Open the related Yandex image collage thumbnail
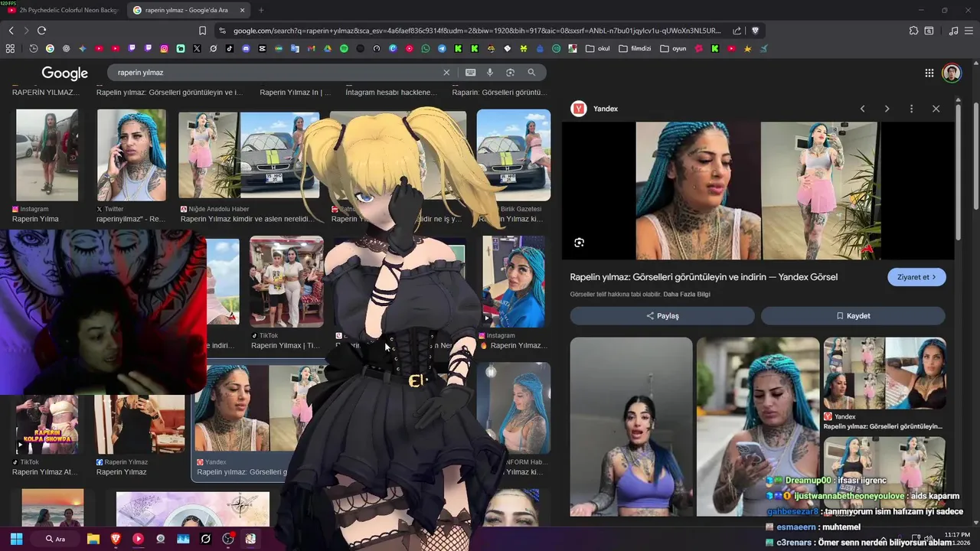The height and width of the screenshot is (551, 980). pyautogui.click(x=884, y=373)
